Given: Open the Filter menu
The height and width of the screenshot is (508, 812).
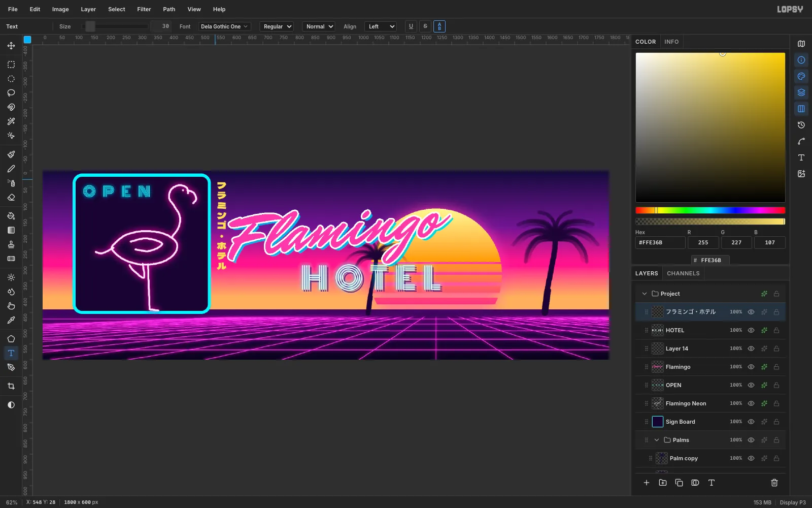Looking at the screenshot, I should (144, 9).
